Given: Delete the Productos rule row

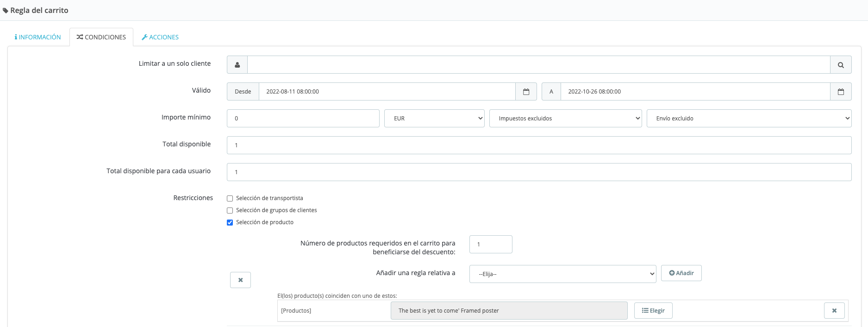Looking at the screenshot, I should [834, 310].
